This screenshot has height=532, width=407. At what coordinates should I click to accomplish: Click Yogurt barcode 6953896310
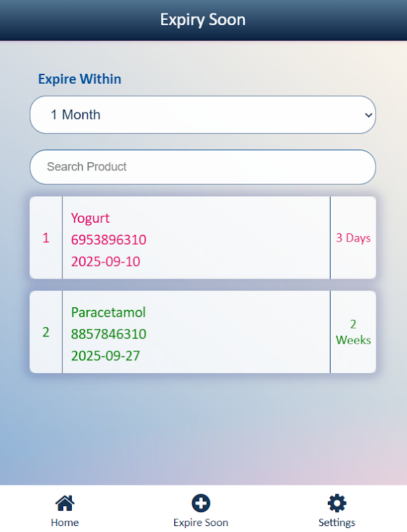pos(109,240)
